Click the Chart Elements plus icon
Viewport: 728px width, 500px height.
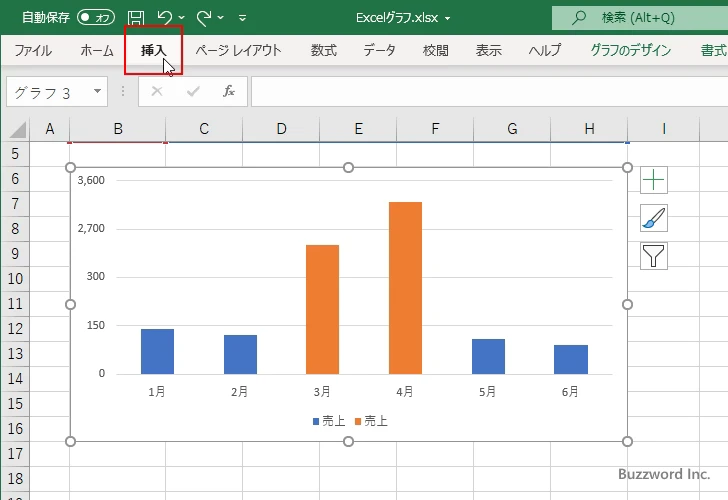pos(654,180)
